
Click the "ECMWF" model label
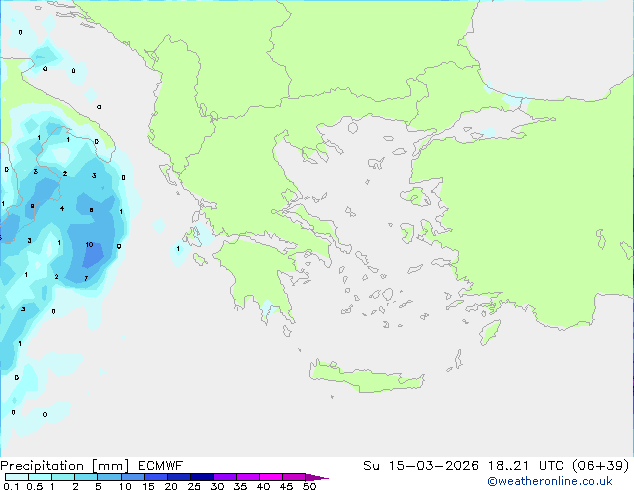[161, 466]
